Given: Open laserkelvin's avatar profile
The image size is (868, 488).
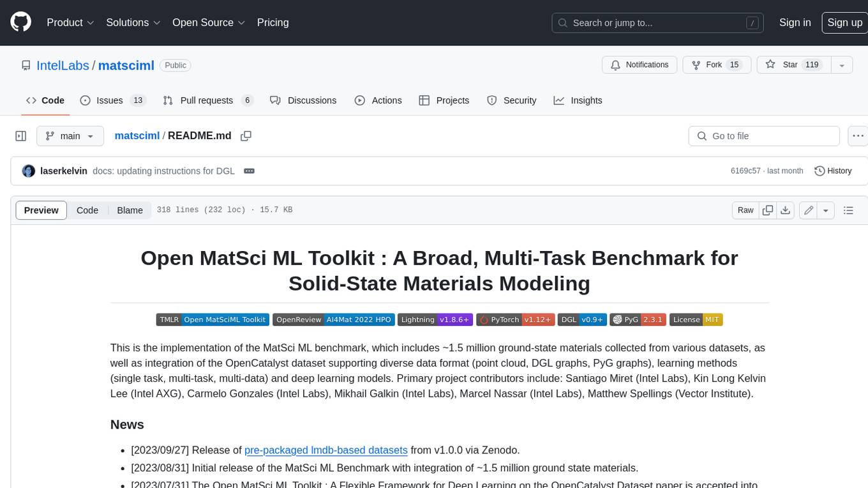Looking at the screenshot, I should (x=28, y=171).
